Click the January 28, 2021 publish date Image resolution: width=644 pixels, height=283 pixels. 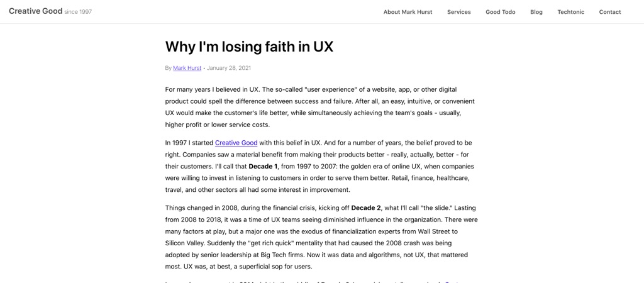(229, 68)
